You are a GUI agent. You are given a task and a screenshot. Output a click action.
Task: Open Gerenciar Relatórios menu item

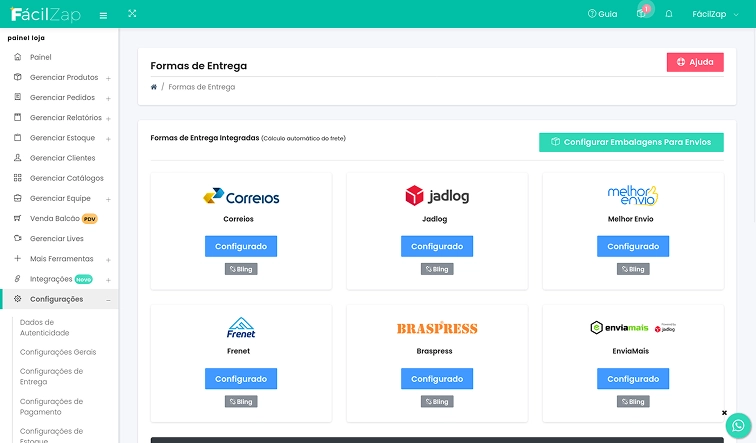tap(66, 118)
